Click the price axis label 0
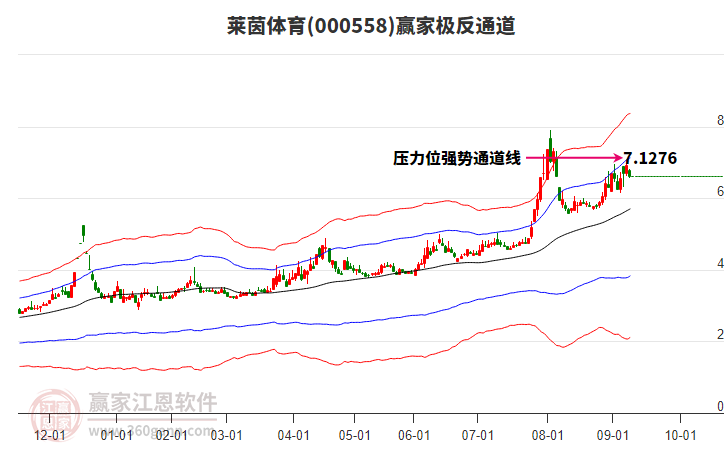726x450 pixels. (720, 406)
